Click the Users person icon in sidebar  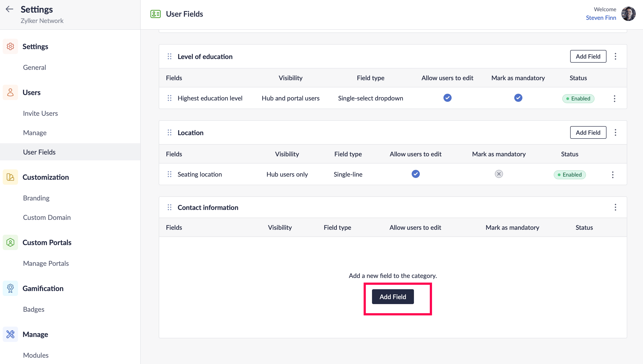tap(10, 92)
